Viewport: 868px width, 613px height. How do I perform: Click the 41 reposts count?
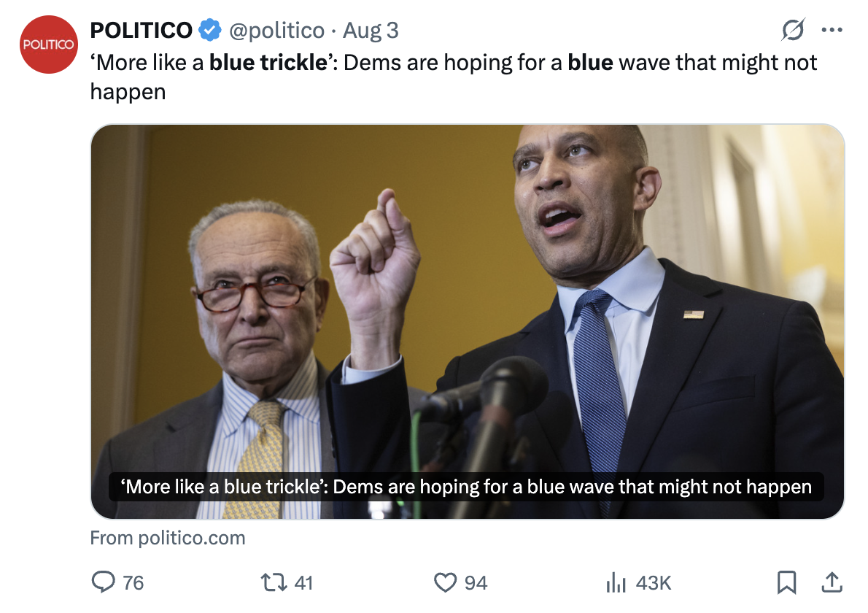[x=303, y=582]
